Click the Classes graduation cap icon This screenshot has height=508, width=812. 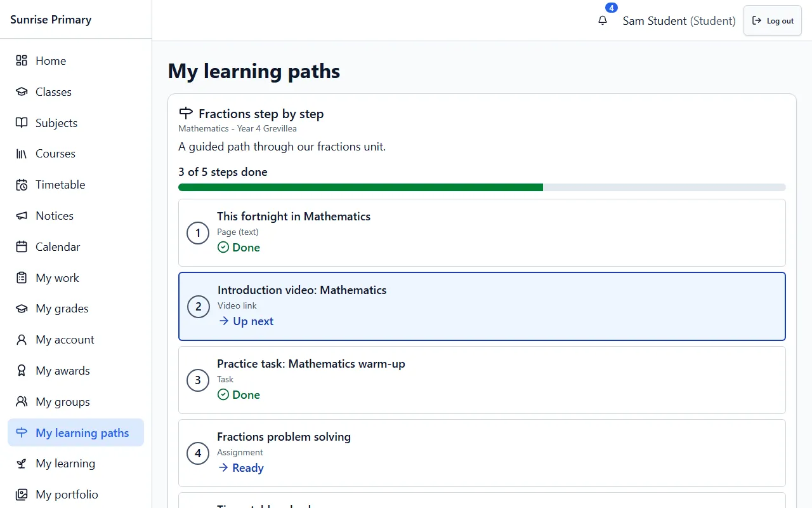22,92
